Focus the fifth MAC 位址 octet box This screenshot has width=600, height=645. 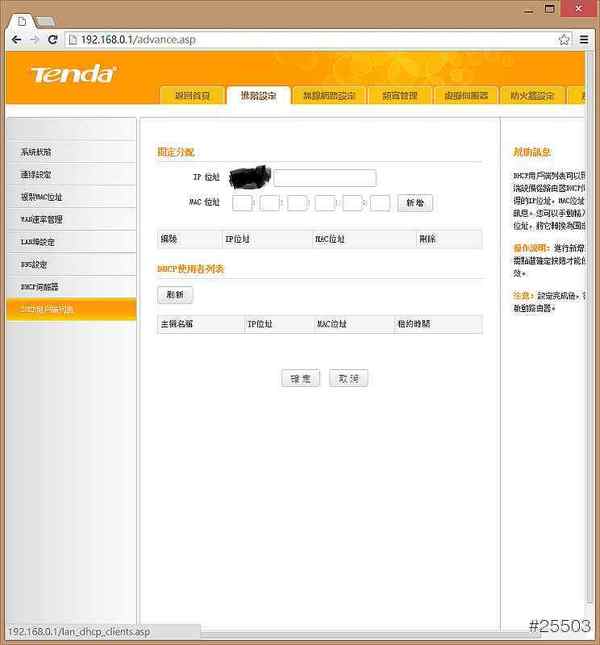tap(352, 203)
